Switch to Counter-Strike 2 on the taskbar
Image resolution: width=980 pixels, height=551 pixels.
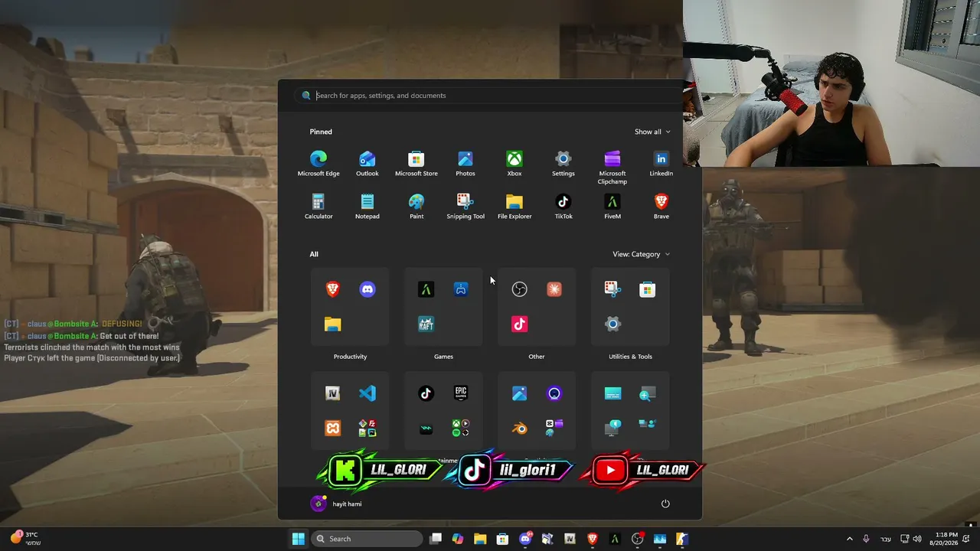coord(682,539)
